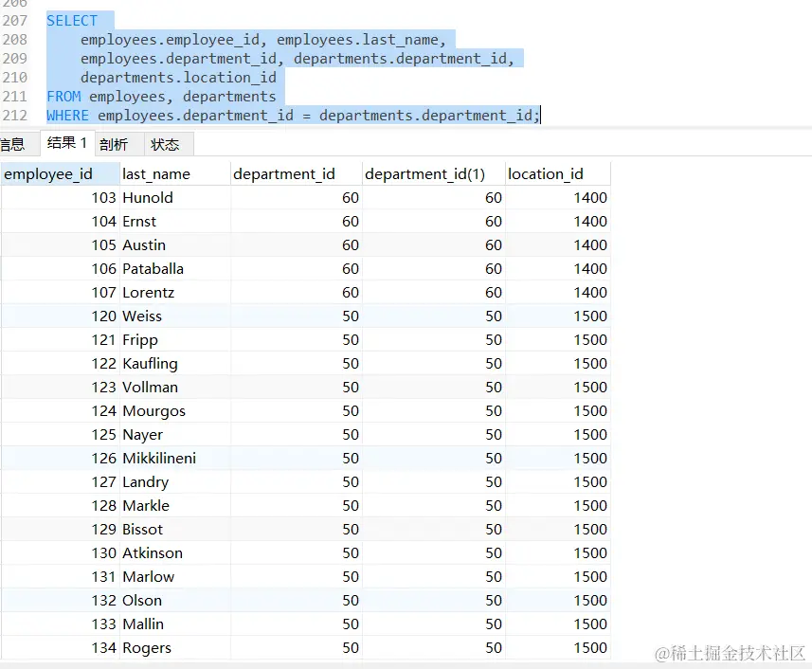Viewport: 812px width, 669px height.
Task: Click employee_id cell 120
Action: click(60, 316)
